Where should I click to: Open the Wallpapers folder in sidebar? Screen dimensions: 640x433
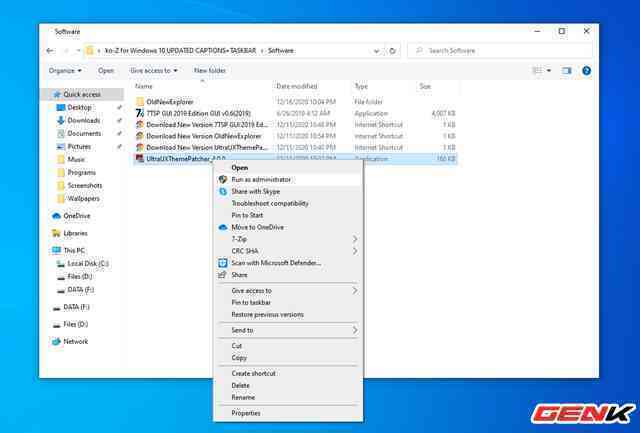(x=83, y=199)
